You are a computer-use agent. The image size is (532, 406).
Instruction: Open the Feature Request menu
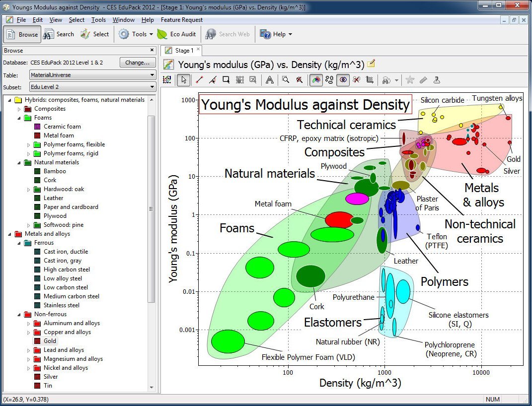(x=181, y=20)
